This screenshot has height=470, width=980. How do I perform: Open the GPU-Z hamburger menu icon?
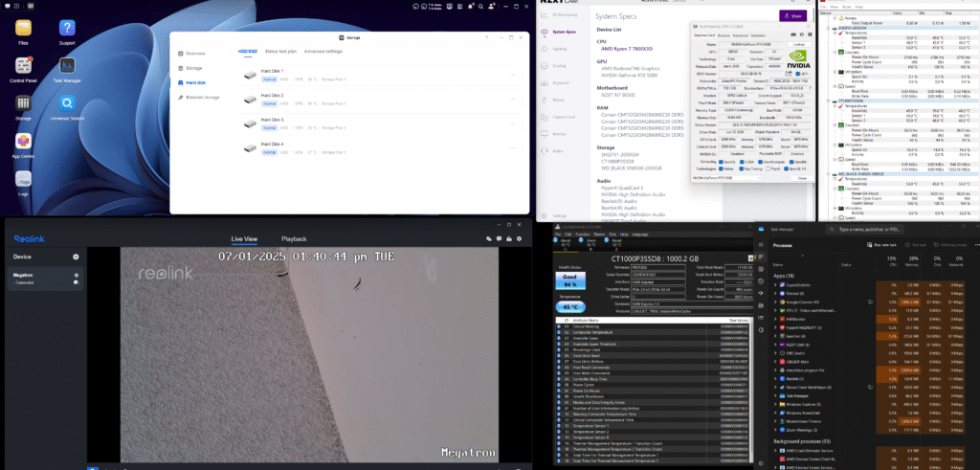pos(810,34)
